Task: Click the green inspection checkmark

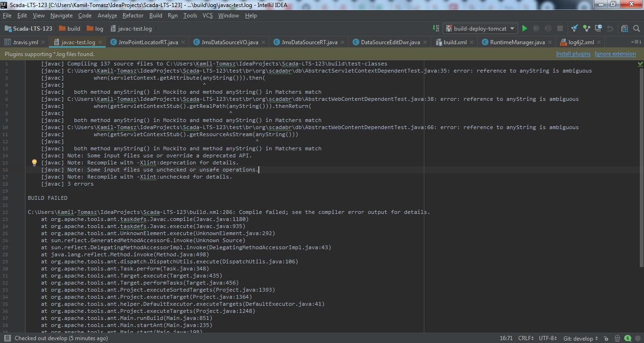Action: click(640, 64)
